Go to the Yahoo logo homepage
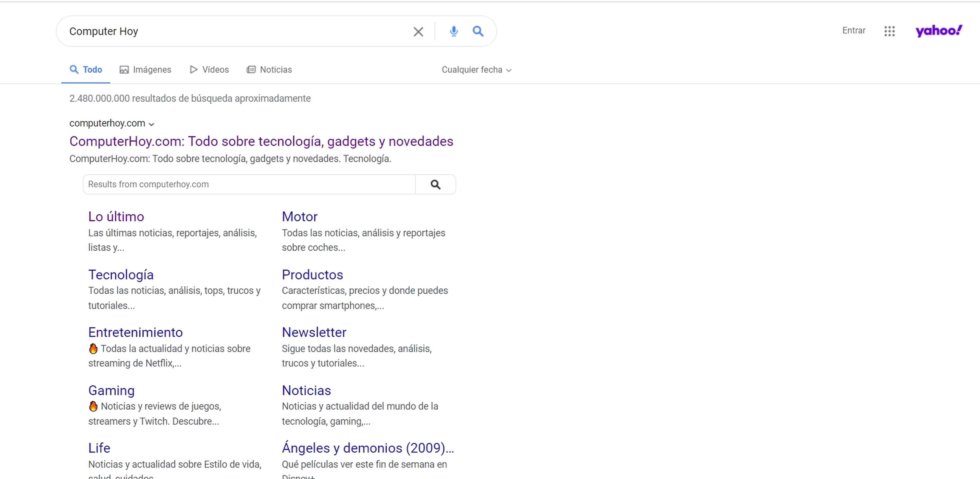This screenshot has width=980, height=479. (x=938, y=31)
